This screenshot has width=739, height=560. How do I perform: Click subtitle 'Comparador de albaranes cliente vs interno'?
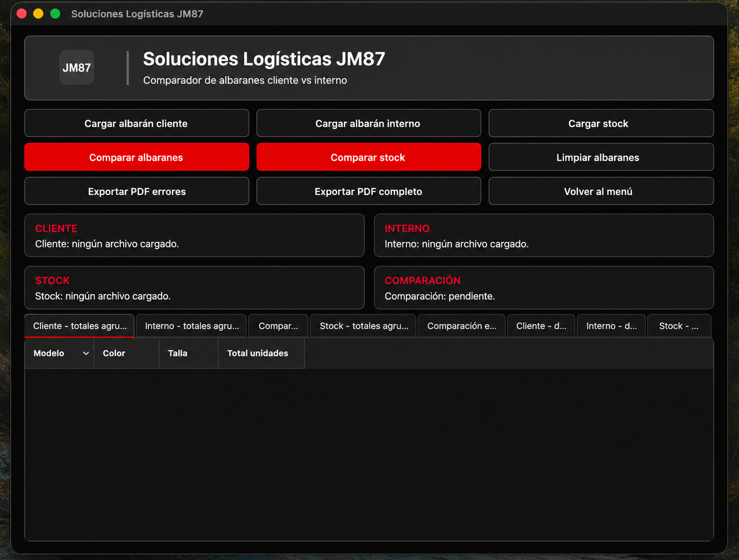[245, 81]
